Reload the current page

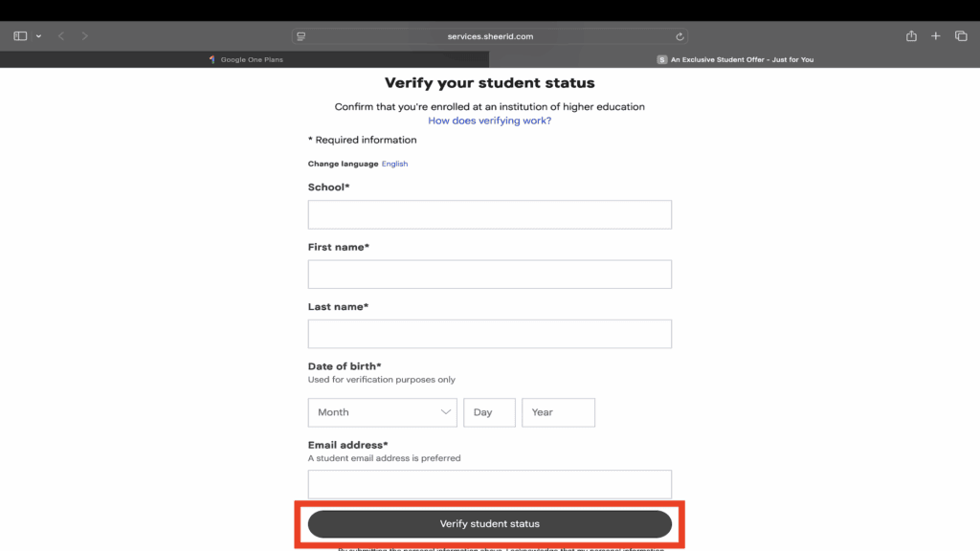point(679,35)
